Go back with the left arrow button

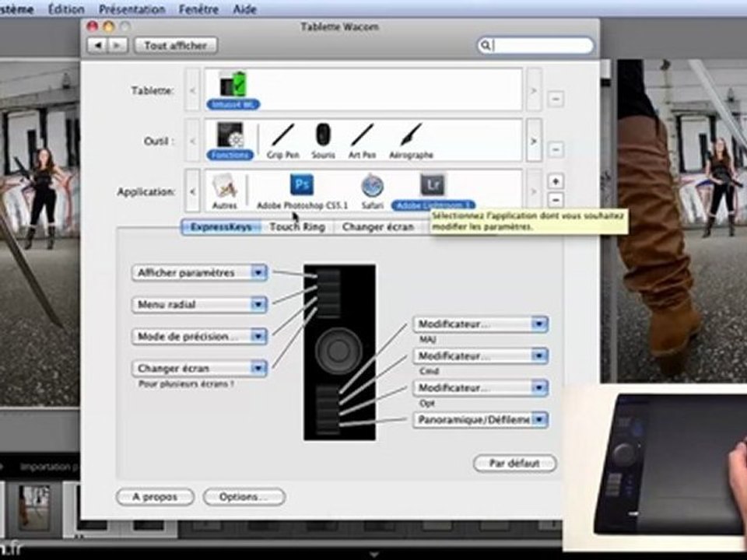click(98, 46)
